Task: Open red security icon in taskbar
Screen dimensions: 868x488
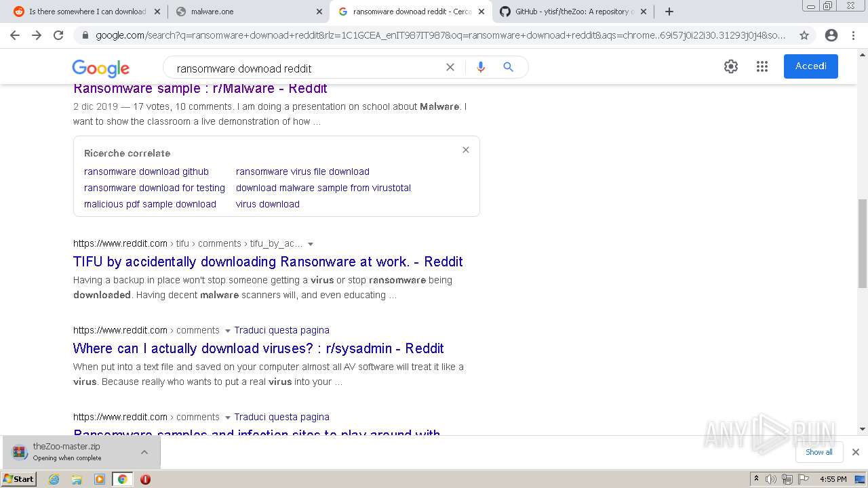Action: [x=145, y=479]
